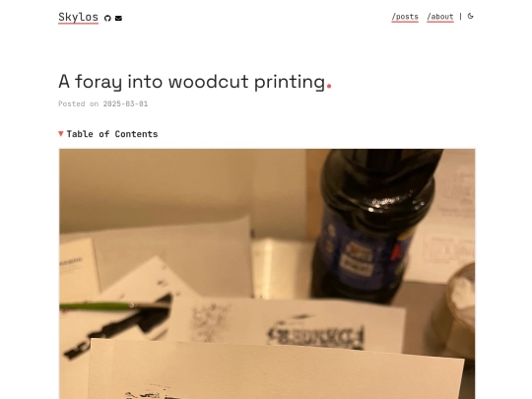Click the ink bottle in the photo
Screen dimensions: 532x399
click(x=371, y=226)
